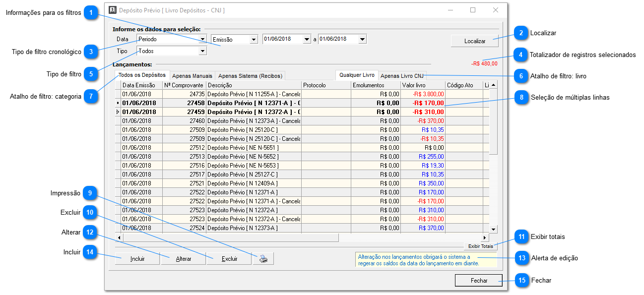Open the end date picker dropdown

[363, 39]
